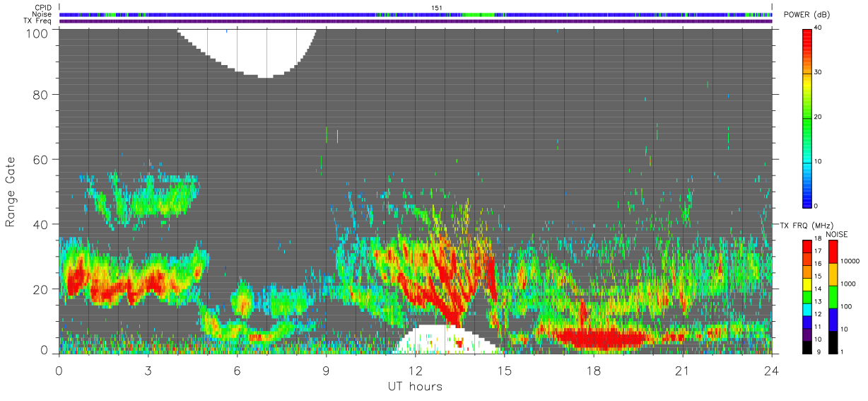Click the purple TX Freq strip above the plot
Screen dimensions: 868x401
click(x=416, y=21)
